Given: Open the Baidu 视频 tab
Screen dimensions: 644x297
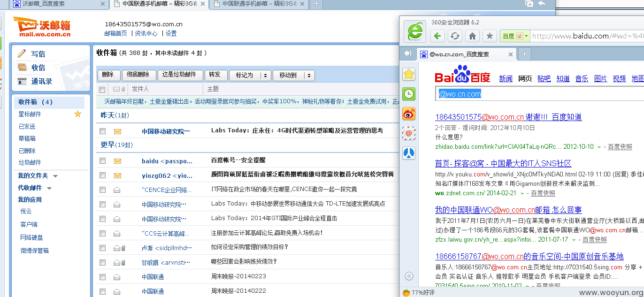Looking at the screenshot, I should [619, 79].
